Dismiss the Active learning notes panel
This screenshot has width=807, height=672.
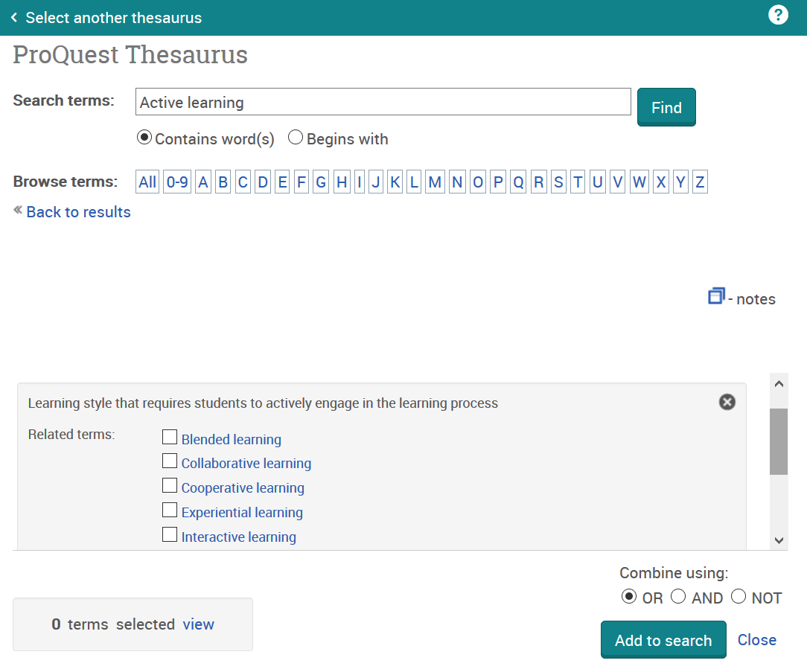[727, 402]
